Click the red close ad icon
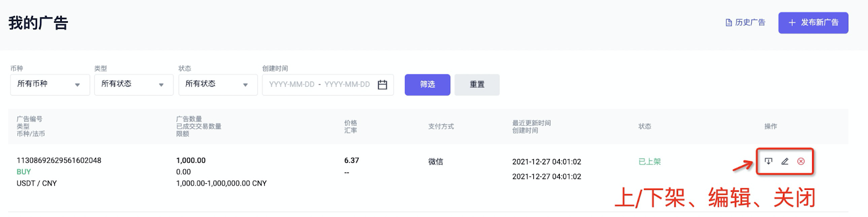This screenshot has height=217, width=868. (801, 161)
